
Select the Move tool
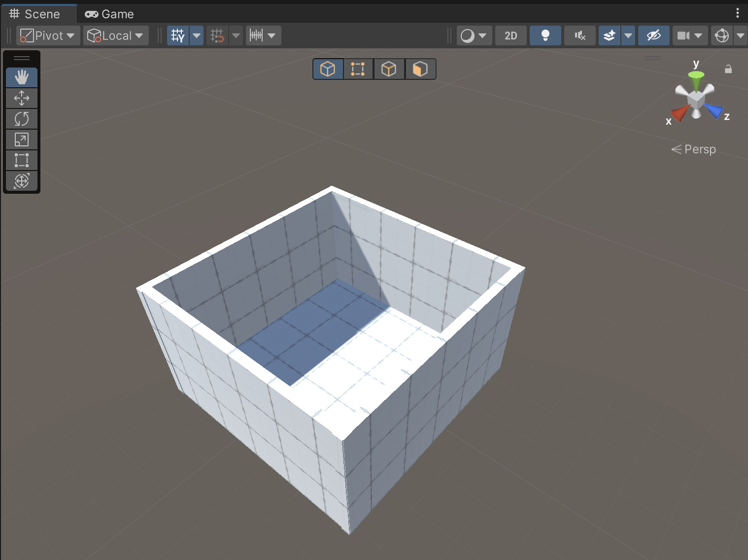(22, 98)
